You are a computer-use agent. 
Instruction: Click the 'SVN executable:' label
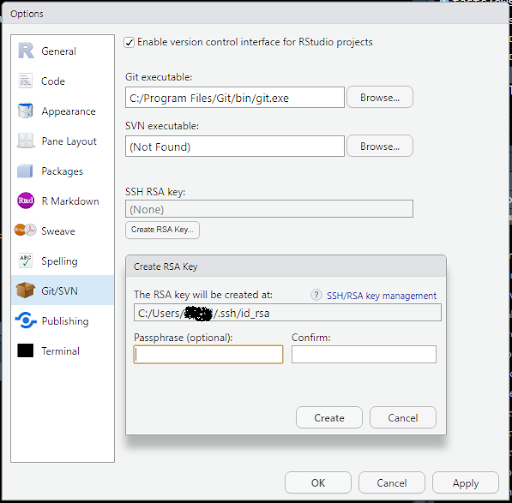pyautogui.click(x=162, y=126)
